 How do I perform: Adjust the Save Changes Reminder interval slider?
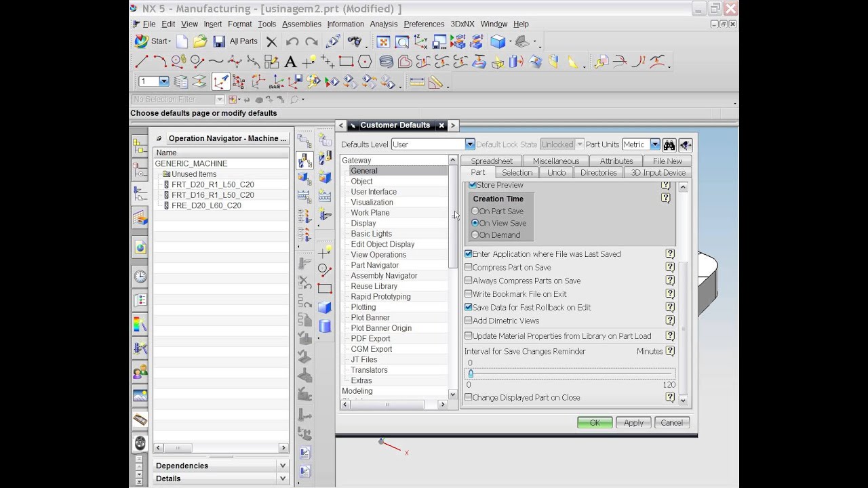coord(470,373)
